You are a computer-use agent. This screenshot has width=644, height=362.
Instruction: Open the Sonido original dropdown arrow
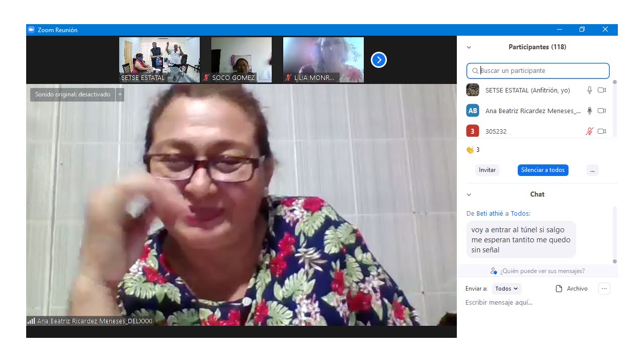pos(120,95)
